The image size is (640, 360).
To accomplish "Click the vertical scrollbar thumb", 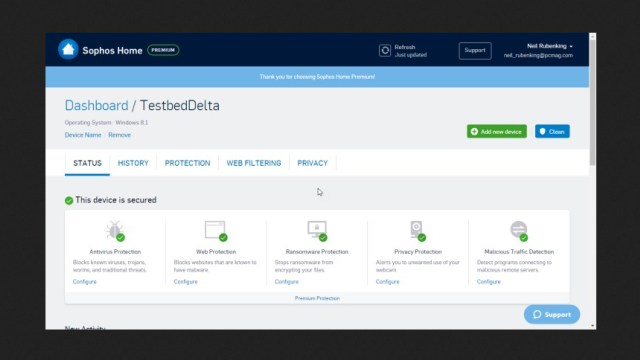I will point(593,102).
